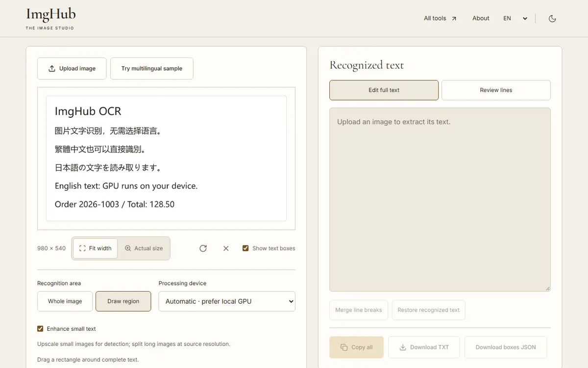Click the download icon in Download TXT
The image size is (588, 368).
tap(403, 347)
